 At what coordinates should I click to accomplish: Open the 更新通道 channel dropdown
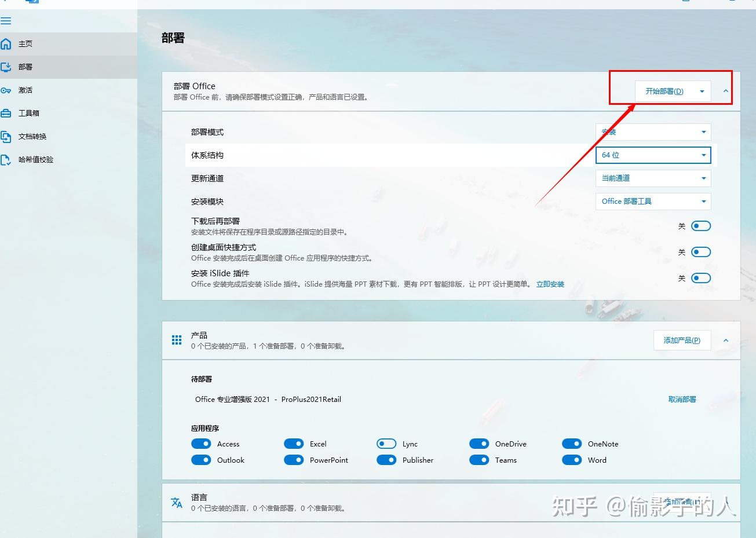click(653, 178)
